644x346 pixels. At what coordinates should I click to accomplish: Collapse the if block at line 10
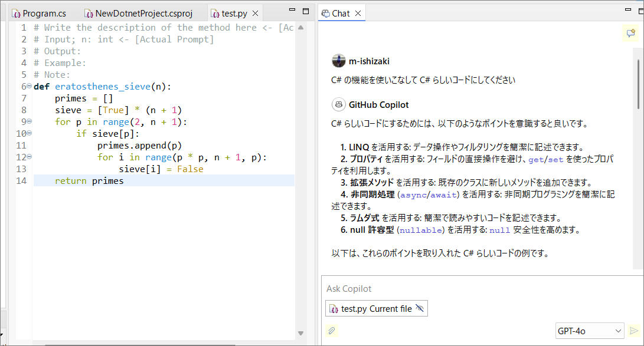[29, 133]
